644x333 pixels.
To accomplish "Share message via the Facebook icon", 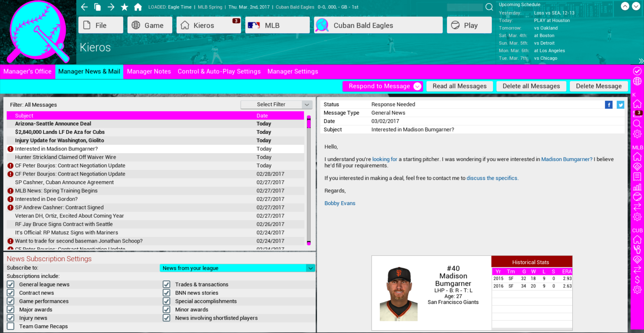I will [x=609, y=105].
